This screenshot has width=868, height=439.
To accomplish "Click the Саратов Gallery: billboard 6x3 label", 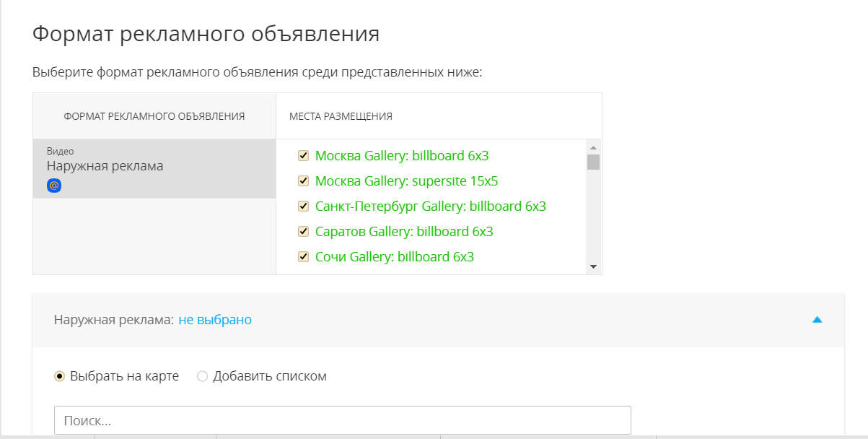I will pos(404,232).
